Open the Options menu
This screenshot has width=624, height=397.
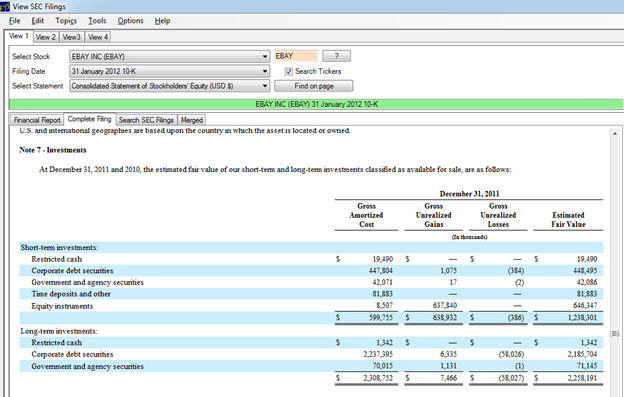(x=130, y=21)
